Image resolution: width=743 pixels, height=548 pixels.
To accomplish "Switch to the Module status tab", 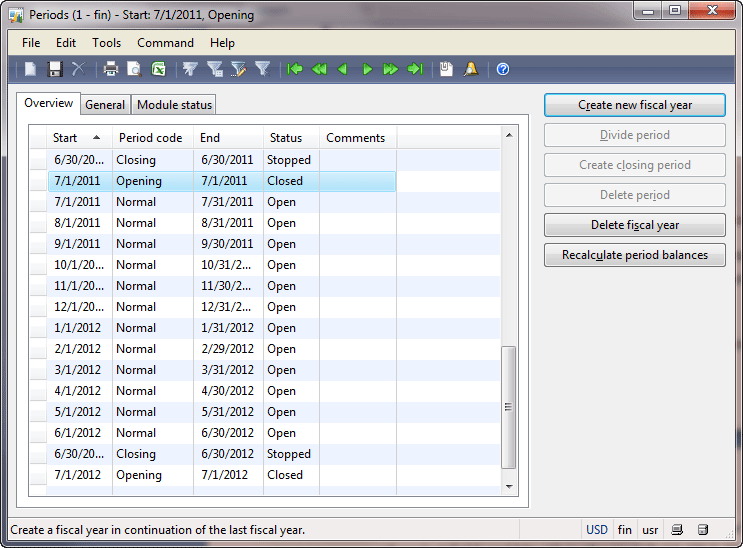I will point(174,105).
